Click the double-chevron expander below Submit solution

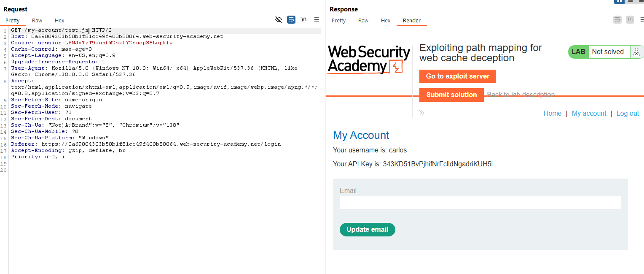pyautogui.click(x=422, y=113)
